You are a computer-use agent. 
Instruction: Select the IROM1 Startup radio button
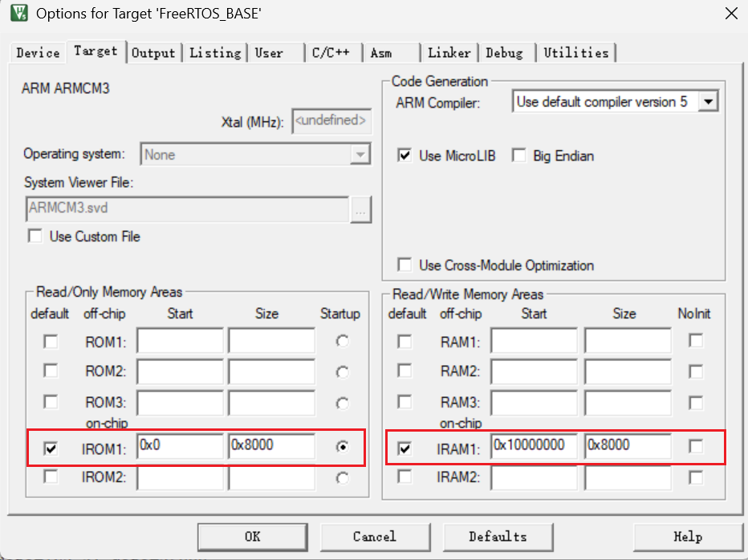coord(342,447)
